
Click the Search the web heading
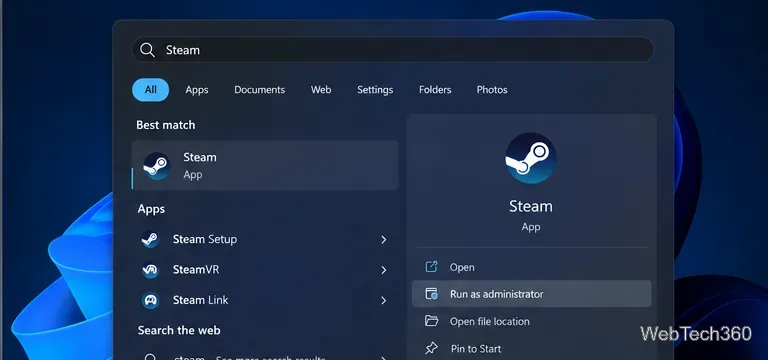point(179,331)
